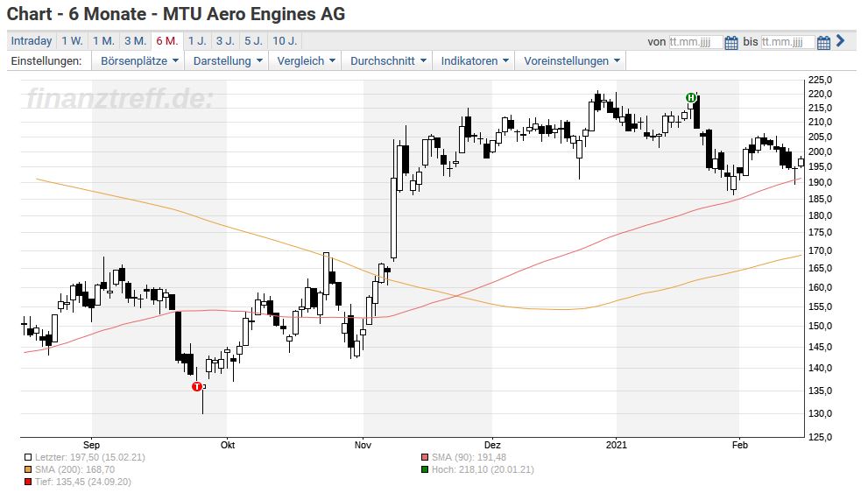Select the 6 M. time range tab
The width and height of the screenshot is (868, 493).
click(x=167, y=41)
